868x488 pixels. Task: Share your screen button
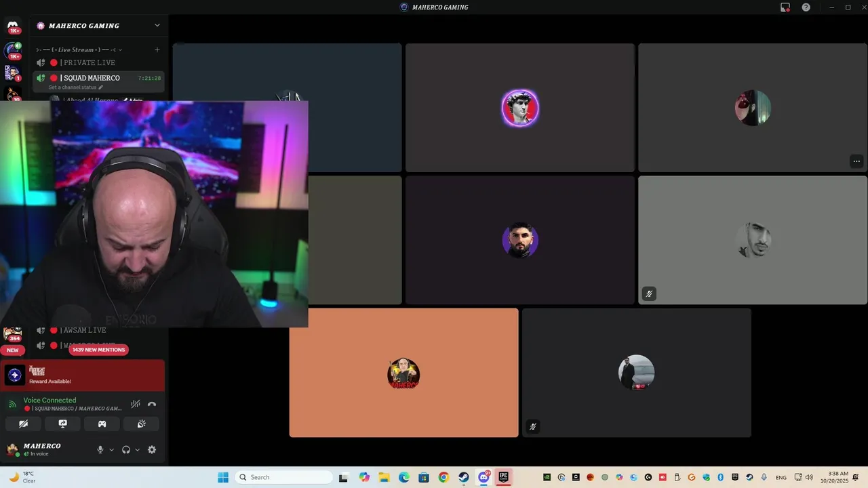pos(62,424)
